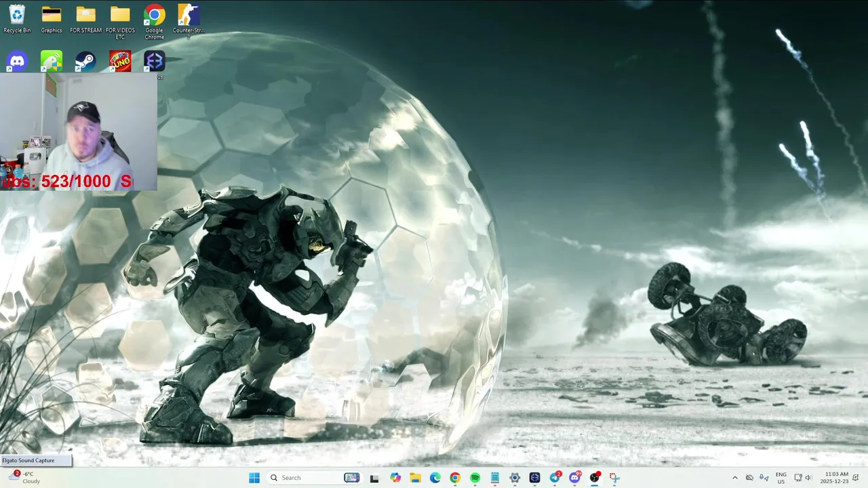Switch to OBS Studio in taskbar
This screenshot has width=868, height=488.
tap(595, 478)
